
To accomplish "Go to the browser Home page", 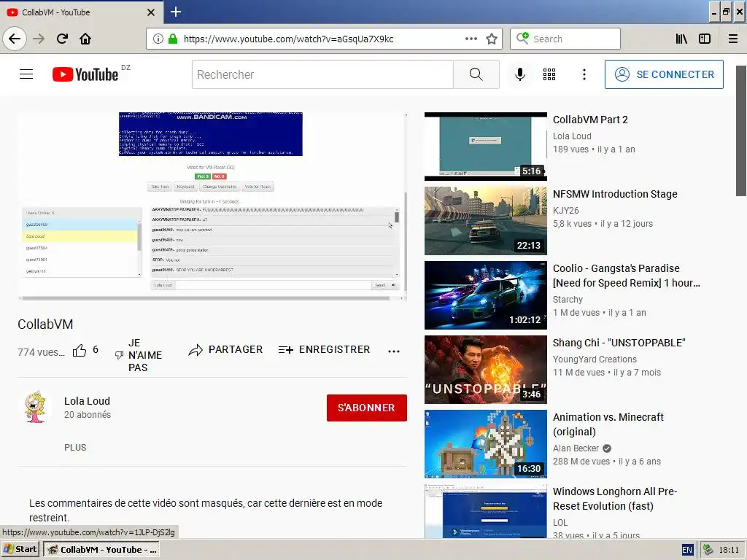I will [85, 39].
